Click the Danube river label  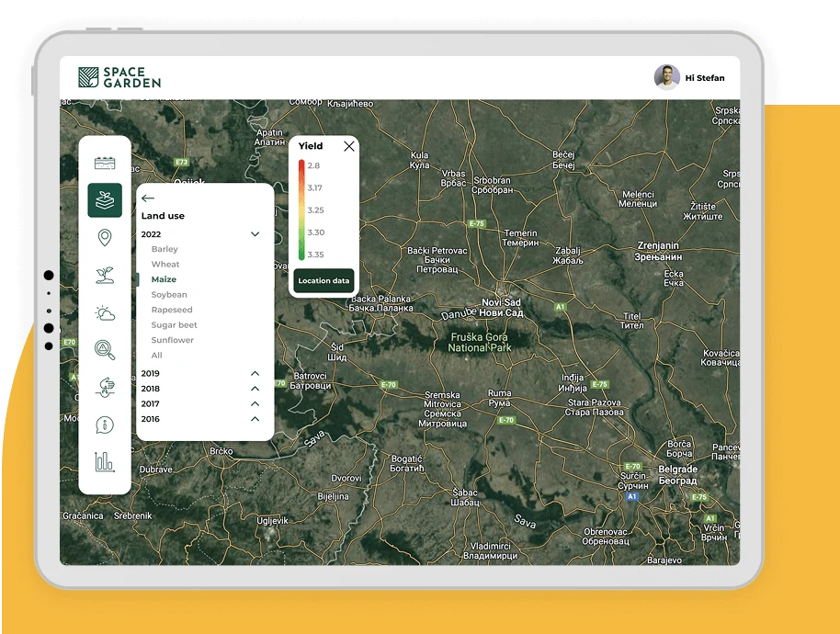tap(459, 313)
